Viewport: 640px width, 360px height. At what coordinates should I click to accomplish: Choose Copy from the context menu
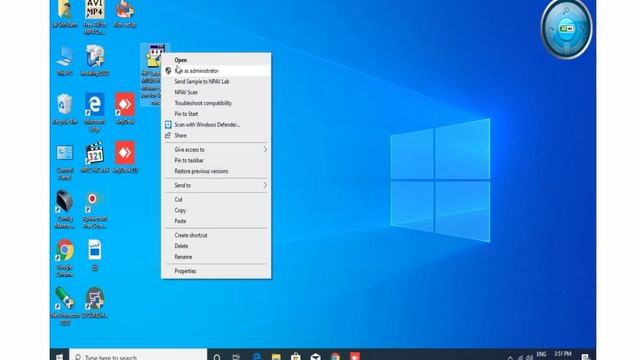click(216, 210)
